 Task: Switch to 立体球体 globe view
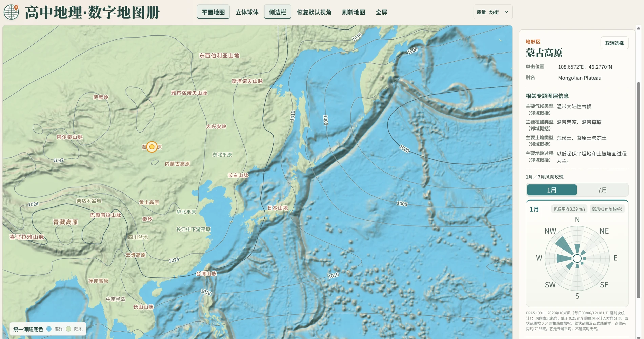[247, 12]
